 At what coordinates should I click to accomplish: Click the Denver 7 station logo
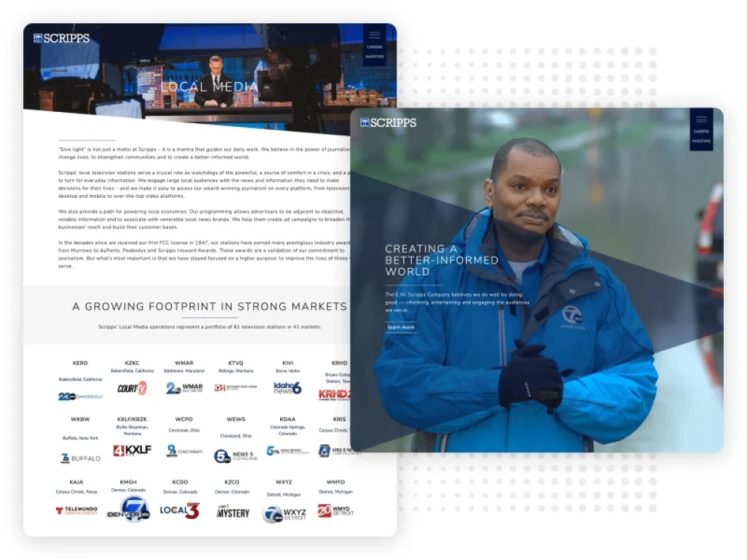tap(128, 510)
